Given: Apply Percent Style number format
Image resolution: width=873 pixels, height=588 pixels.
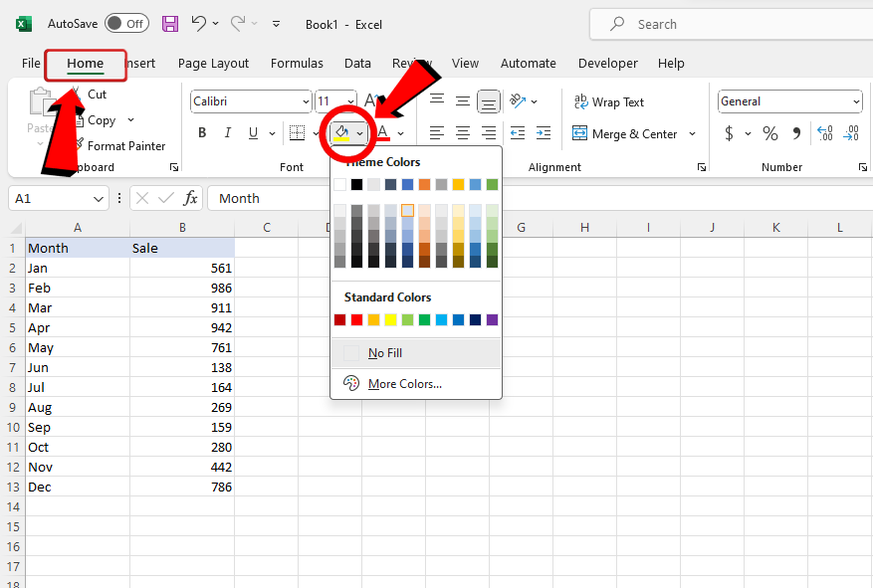Looking at the screenshot, I should (769, 133).
